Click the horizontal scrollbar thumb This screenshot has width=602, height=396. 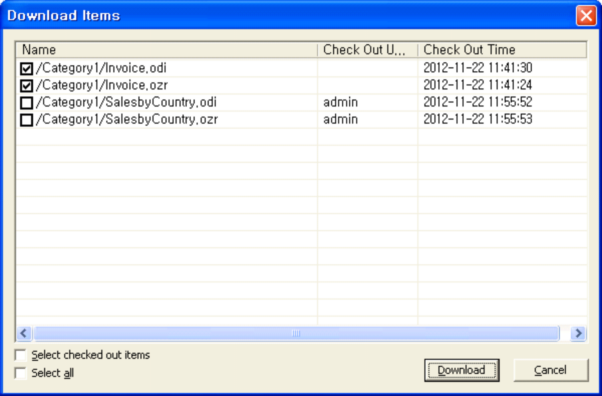point(296,333)
